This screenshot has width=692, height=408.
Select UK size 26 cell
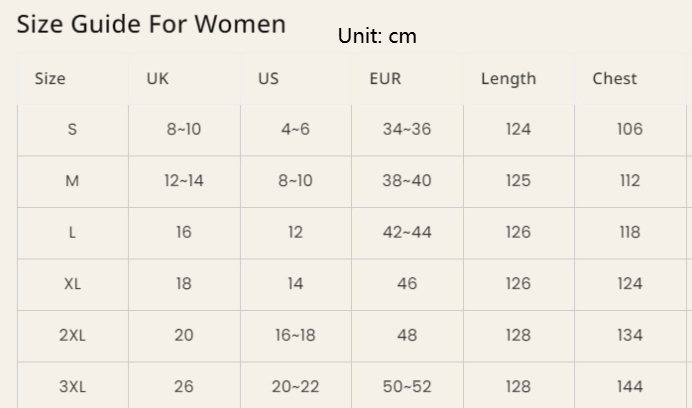pyautogui.click(x=184, y=387)
